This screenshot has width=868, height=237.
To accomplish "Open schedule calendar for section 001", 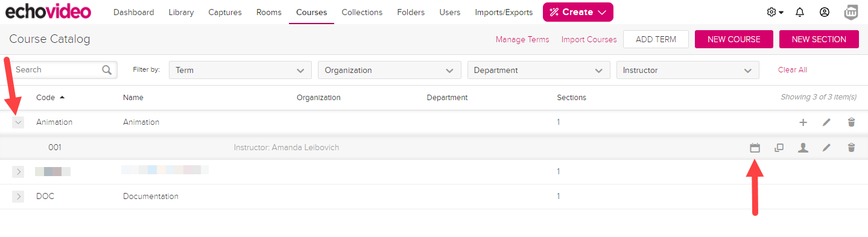I will tap(755, 147).
